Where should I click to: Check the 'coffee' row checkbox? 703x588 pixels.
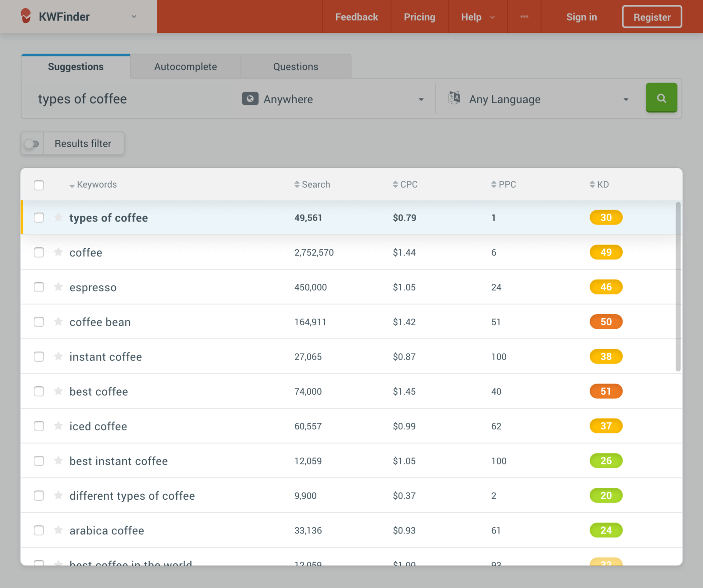pyautogui.click(x=39, y=252)
